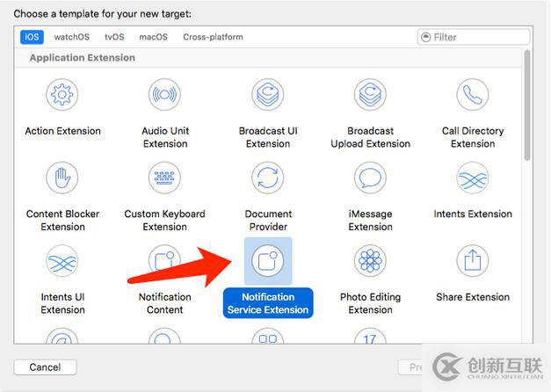Choose the Audio Unit Extension icon
The width and height of the screenshot is (551, 392).
click(164, 95)
